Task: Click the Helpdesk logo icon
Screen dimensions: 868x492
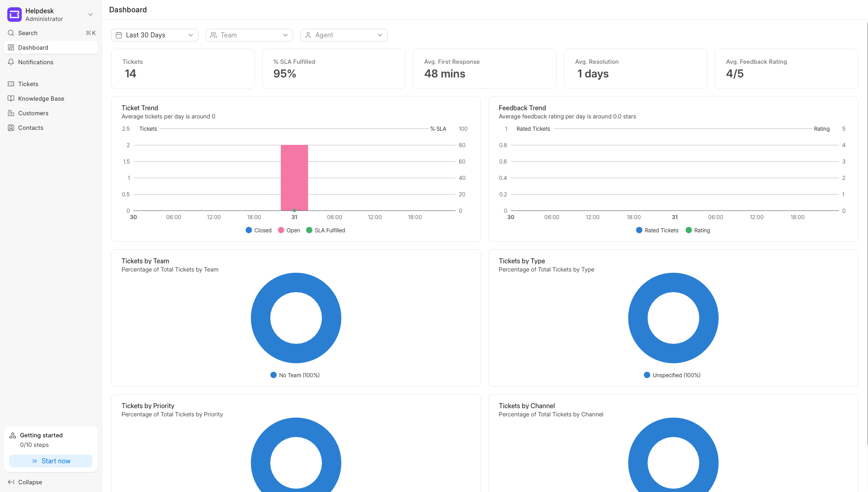Action: coord(14,14)
